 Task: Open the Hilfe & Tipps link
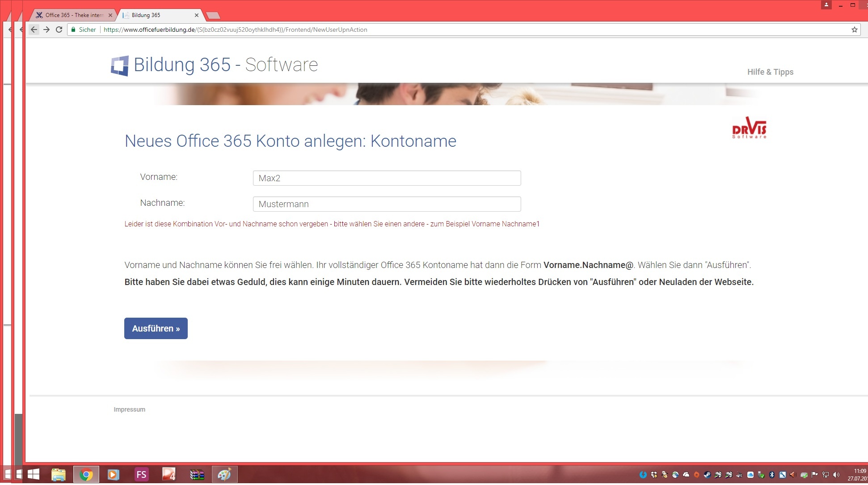pos(770,72)
